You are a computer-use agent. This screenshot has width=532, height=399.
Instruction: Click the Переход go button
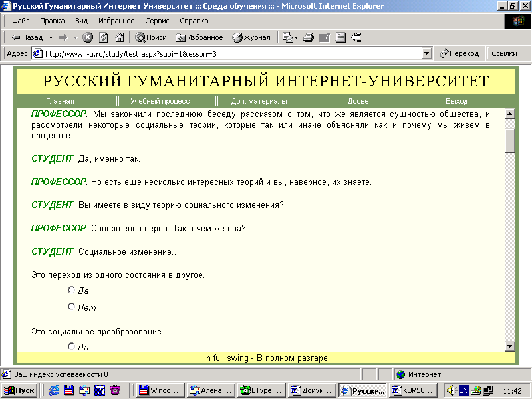click(459, 54)
